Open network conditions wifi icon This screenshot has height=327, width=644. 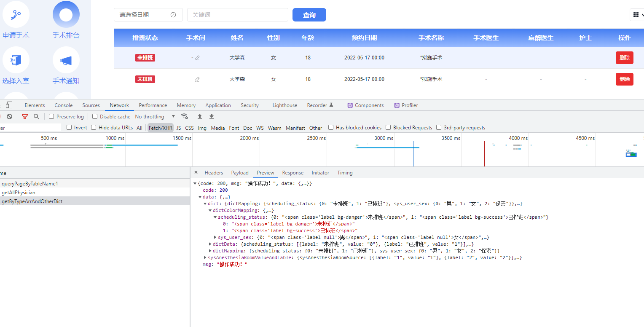pyautogui.click(x=184, y=116)
